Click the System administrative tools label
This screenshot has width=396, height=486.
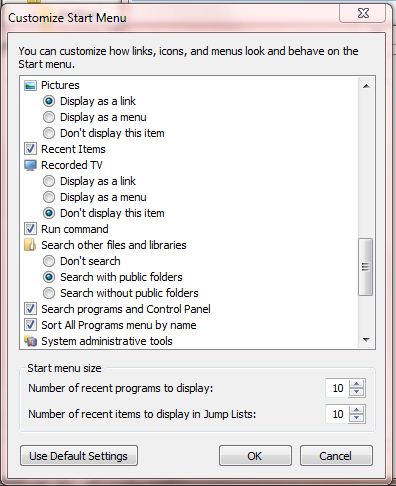pyautogui.click(x=107, y=341)
